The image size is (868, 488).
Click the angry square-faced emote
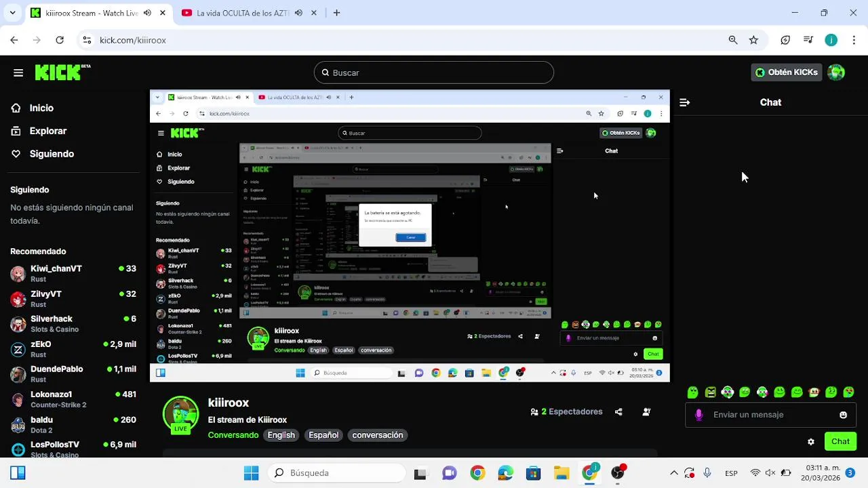pos(710,392)
